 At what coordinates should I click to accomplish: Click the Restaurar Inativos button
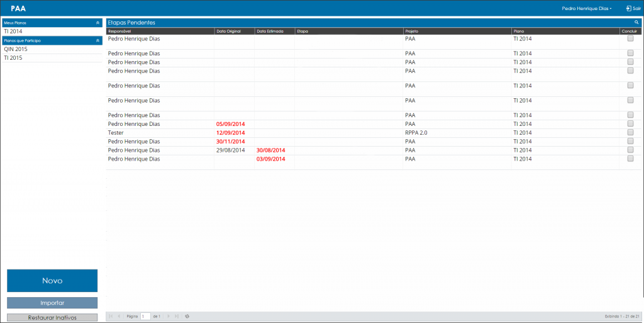point(52,318)
